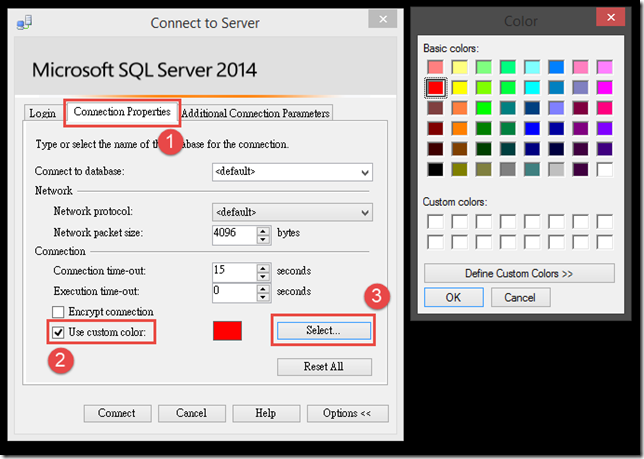The width and height of the screenshot is (644, 459).
Task: Uncheck the Use custom color checkbox
Action: click(x=58, y=332)
